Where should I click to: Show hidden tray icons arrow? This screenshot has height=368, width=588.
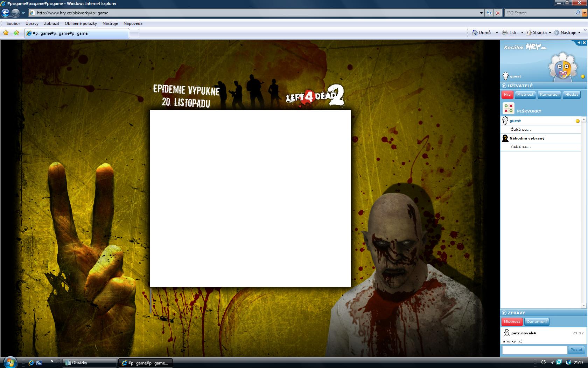[552, 363]
